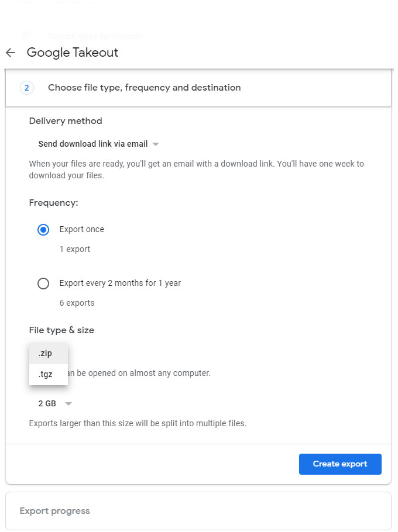The width and height of the screenshot is (398, 532).
Task: Click the step 2 circle indicator
Action: click(x=26, y=87)
